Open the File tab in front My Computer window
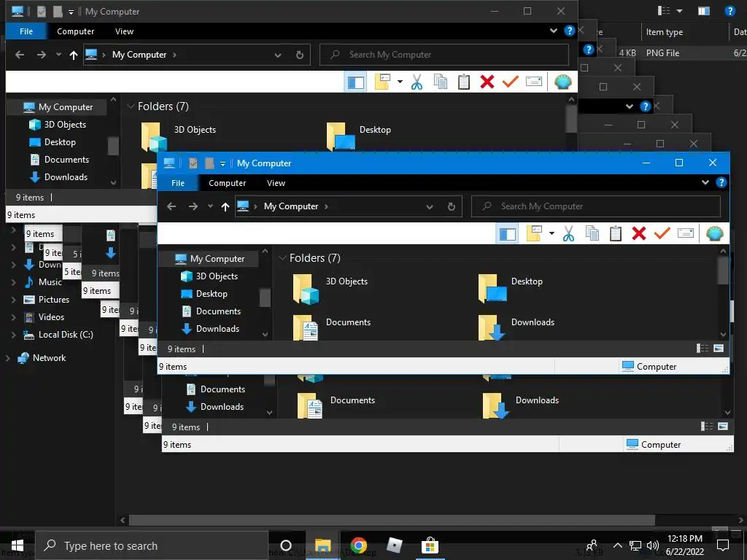The image size is (747, 560). (178, 183)
